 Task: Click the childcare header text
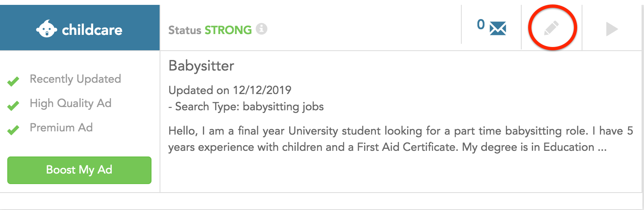pos(92,30)
